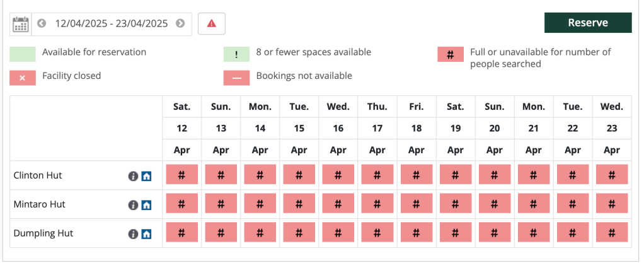Open the Clinton Hut home icon
The image size is (644, 265).
click(146, 176)
